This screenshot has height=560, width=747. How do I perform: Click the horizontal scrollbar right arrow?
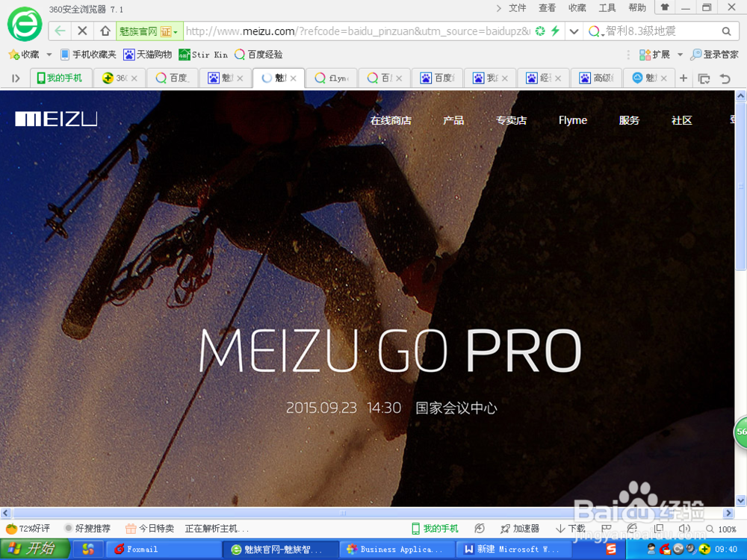pyautogui.click(x=728, y=513)
